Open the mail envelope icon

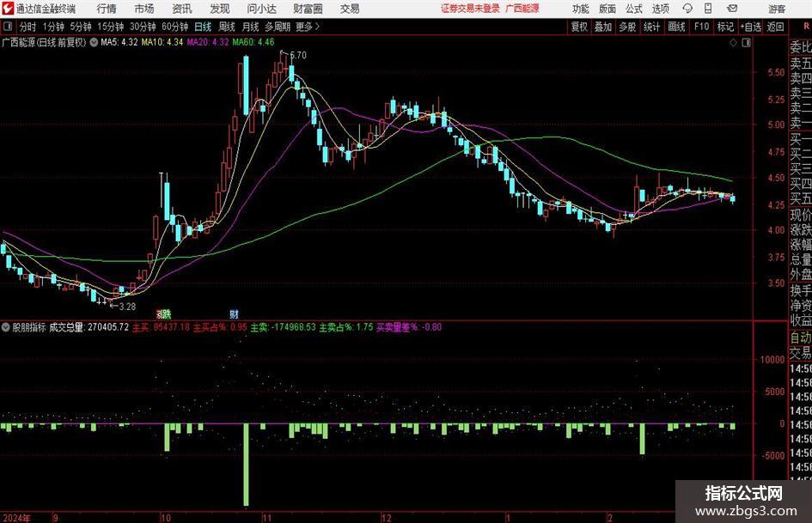(732, 9)
